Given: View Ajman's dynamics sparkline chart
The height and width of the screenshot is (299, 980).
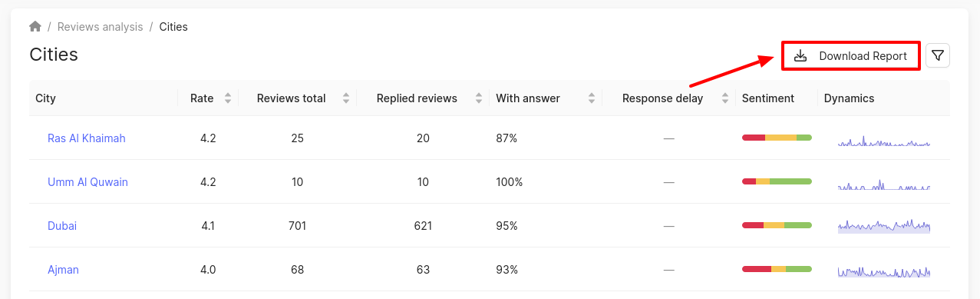Looking at the screenshot, I should pos(884,271).
